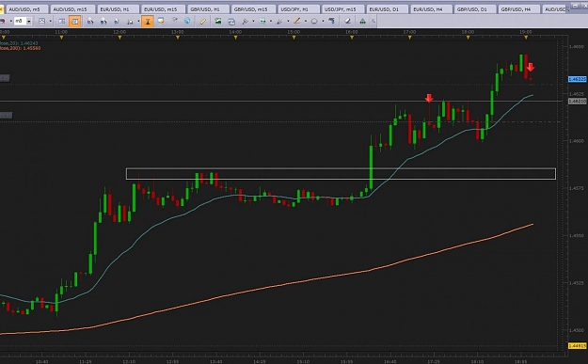Click layout icon left of highlighted one
Image resolution: width=588 pixels, height=364 pixels.
click(62, 22)
